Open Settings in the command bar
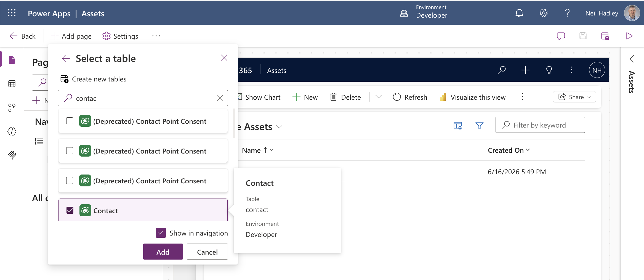644x280 pixels. (x=120, y=36)
